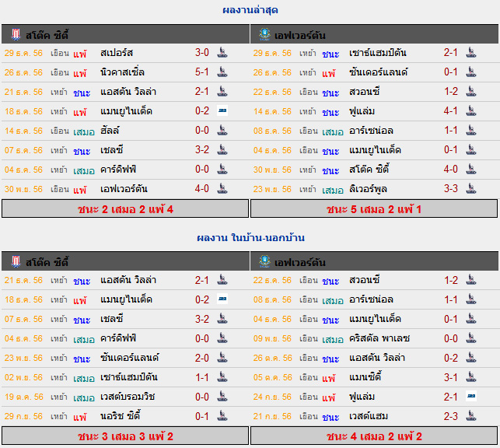Click the league icon in the สวอนซี 1-2 row, latest results
The height and width of the screenshot is (448, 500).
tap(471, 92)
